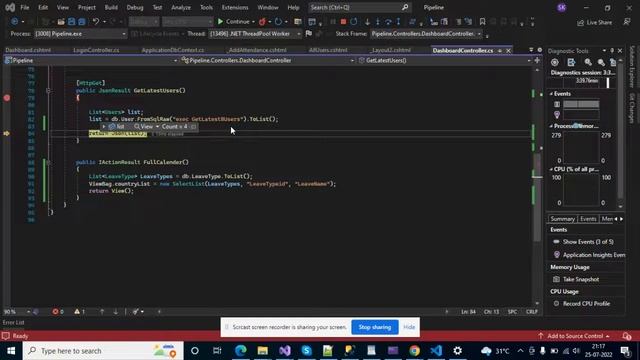Viewport: 640px width, 360px height.
Task: Open the View visualizer dropdown in data tip
Action: click(x=157, y=127)
